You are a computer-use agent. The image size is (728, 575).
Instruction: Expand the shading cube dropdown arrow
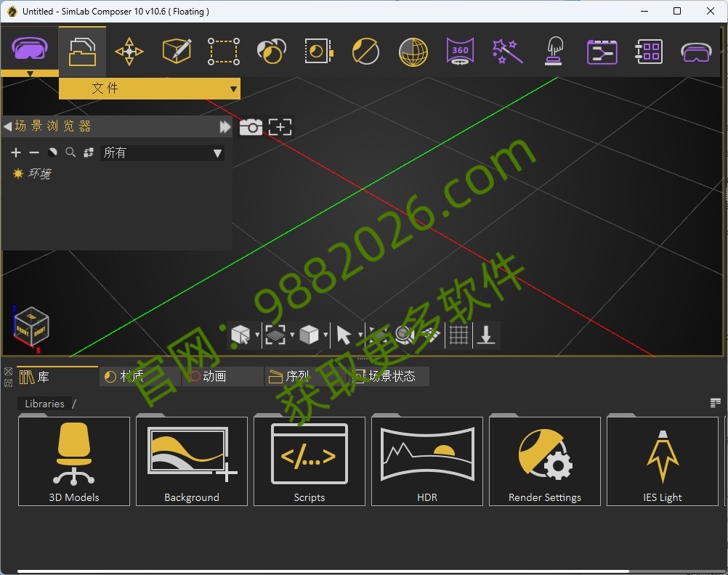325,334
